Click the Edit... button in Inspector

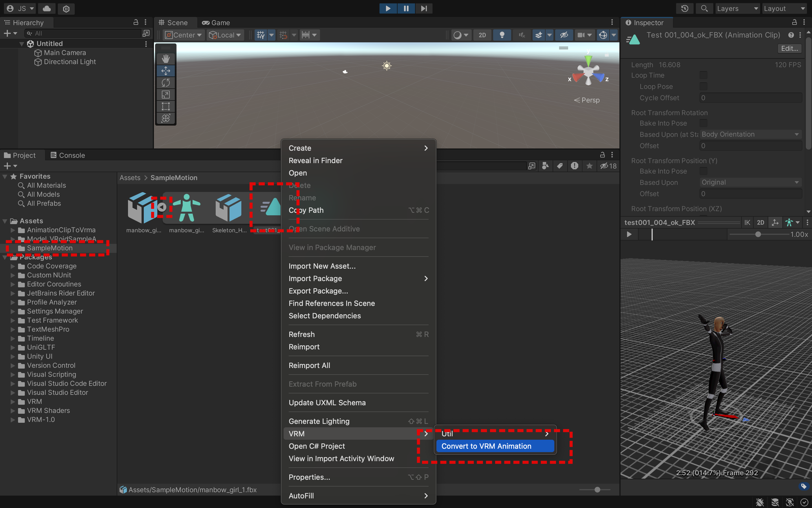tap(789, 48)
